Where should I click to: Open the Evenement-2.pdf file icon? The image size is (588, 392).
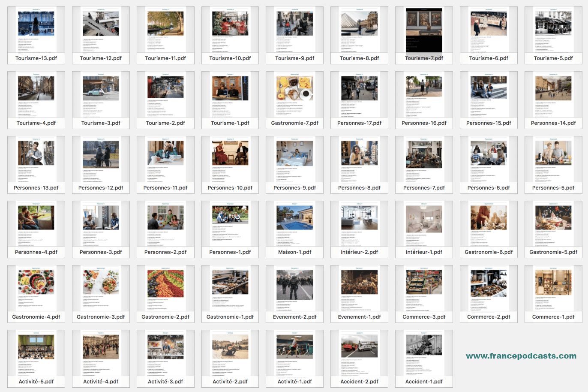[x=294, y=289]
